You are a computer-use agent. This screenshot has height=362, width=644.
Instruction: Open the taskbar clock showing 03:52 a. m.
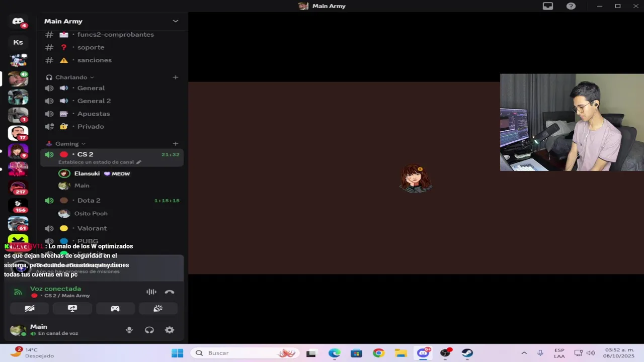click(x=619, y=353)
